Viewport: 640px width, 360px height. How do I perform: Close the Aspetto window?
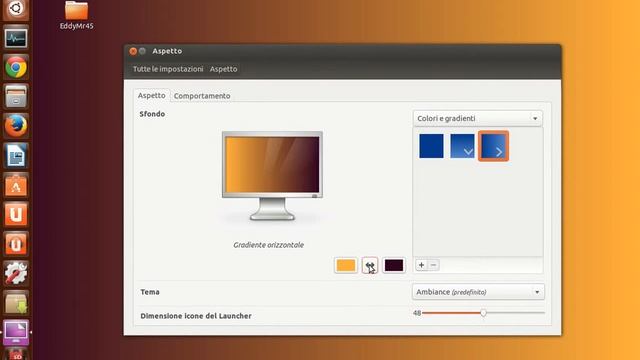click(x=133, y=51)
